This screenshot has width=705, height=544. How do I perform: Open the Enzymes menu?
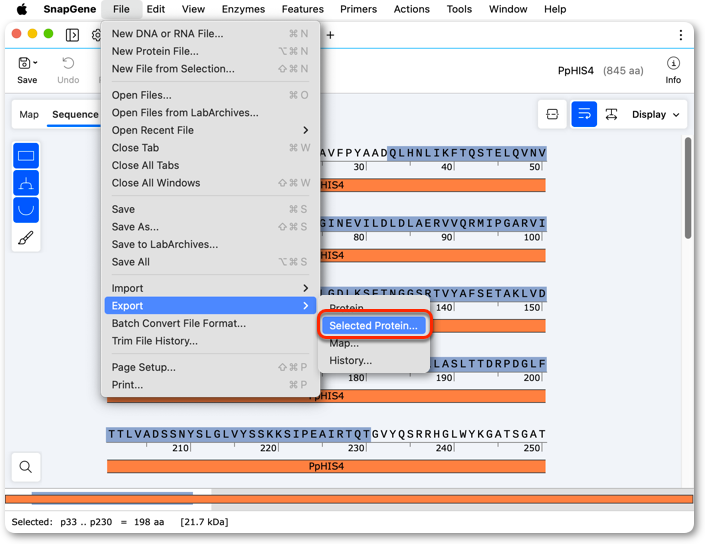(x=243, y=9)
